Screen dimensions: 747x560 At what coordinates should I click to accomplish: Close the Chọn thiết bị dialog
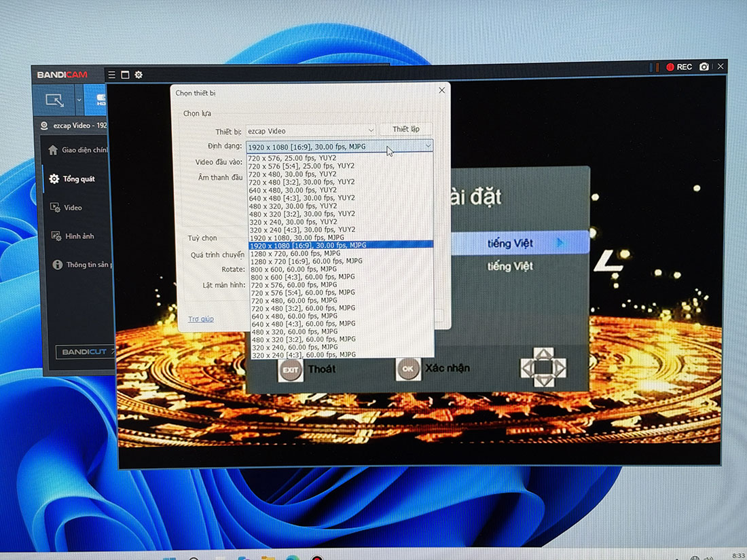[441, 90]
